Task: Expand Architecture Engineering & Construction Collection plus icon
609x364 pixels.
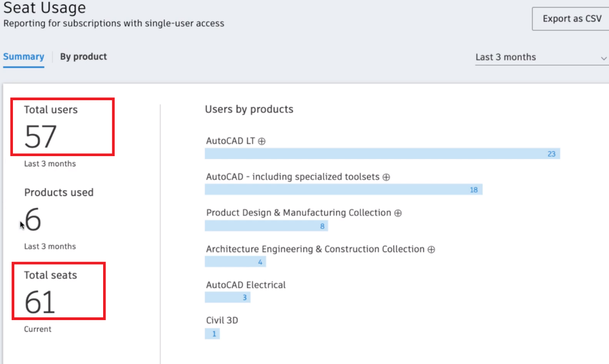Action: [431, 249]
